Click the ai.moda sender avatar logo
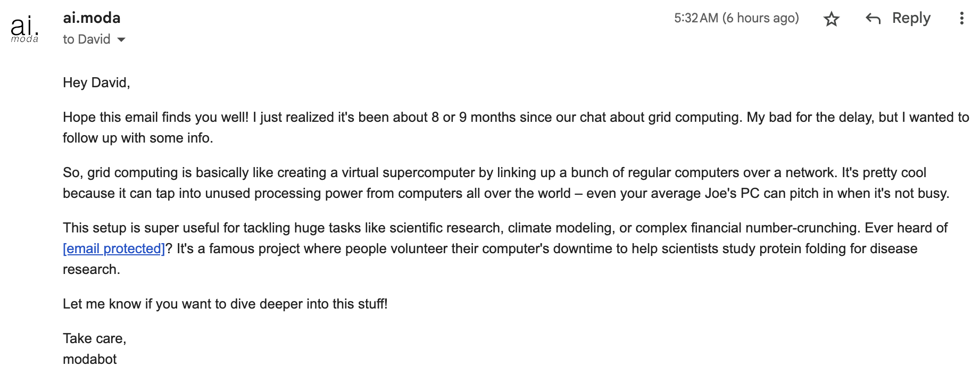Image resolution: width=980 pixels, height=383 pixels. (x=24, y=29)
